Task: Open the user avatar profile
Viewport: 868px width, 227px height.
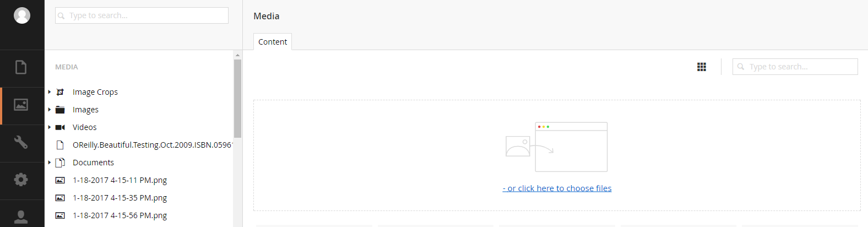Action: tap(22, 15)
